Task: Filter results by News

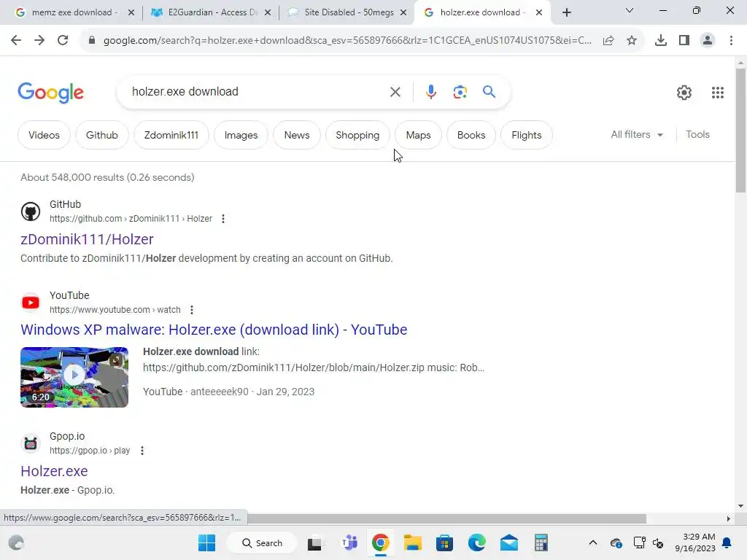Action: 297,135
